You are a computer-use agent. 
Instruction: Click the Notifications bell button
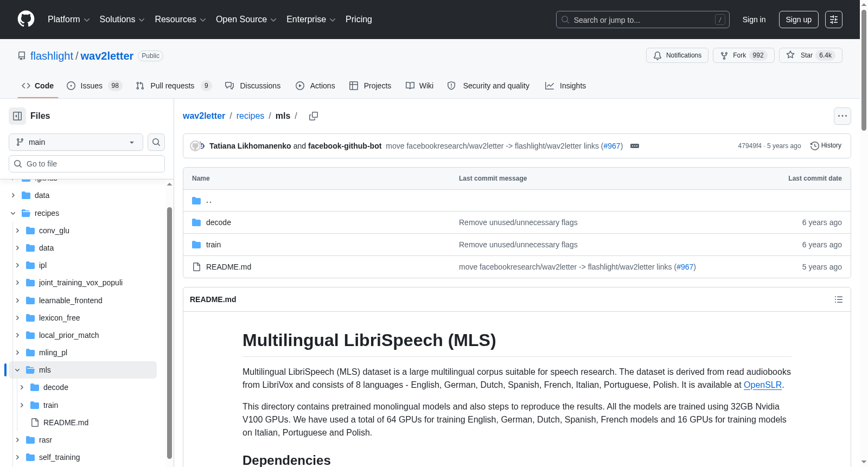pyautogui.click(x=677, y=55)
